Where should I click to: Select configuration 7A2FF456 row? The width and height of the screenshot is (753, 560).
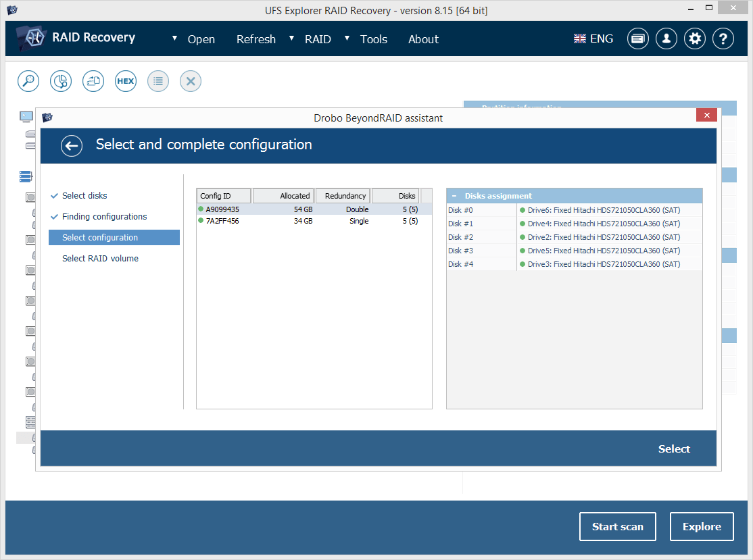(x=314, y=221)
